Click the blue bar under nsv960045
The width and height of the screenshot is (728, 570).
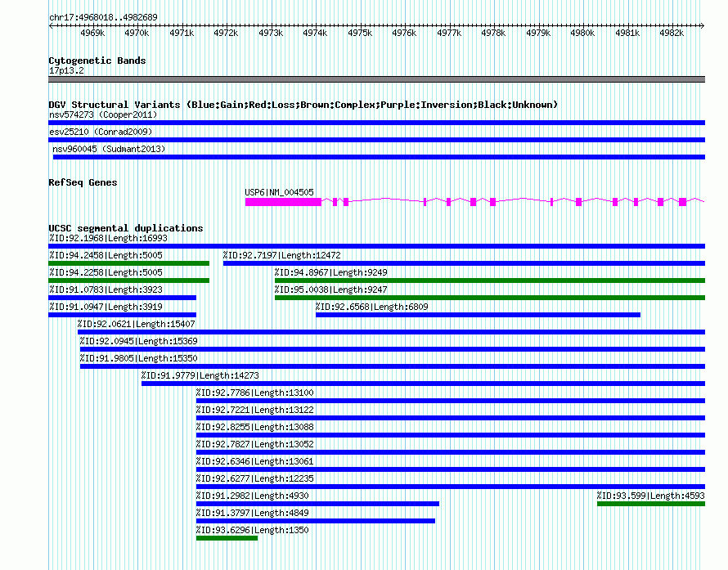[379, 157]
